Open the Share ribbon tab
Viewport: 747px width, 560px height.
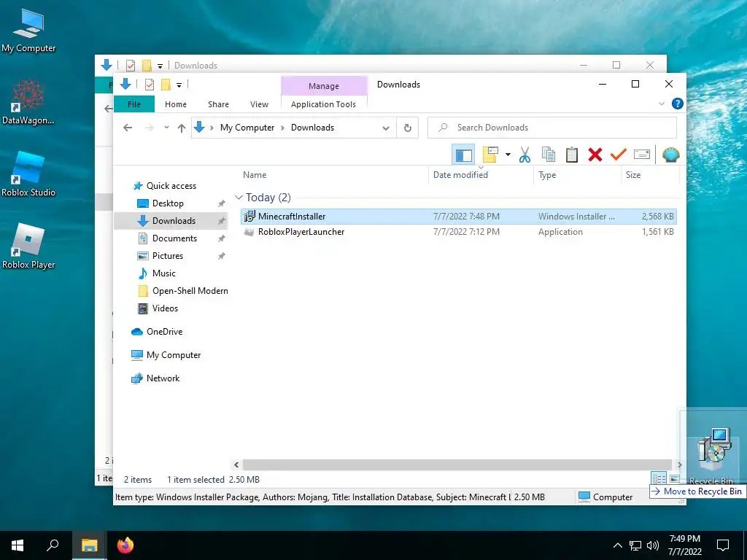coord(218,104)
